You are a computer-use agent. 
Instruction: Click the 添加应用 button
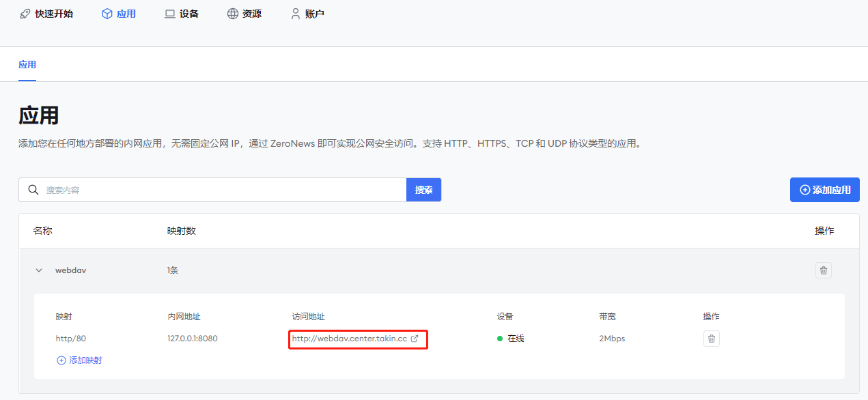tap(825, 190)
